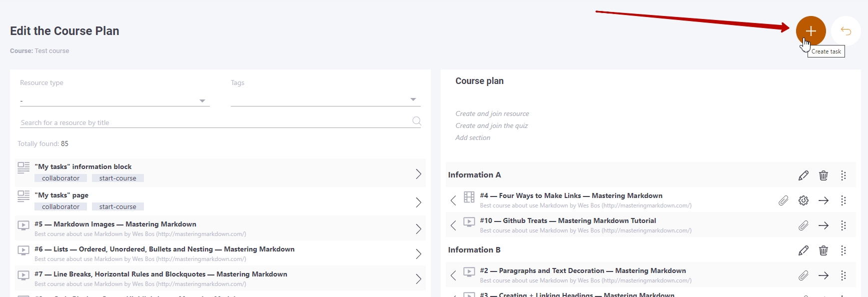Click the "Add section" link
The image size is (868, 297).
pyautogui.click(x=473, y=137)
